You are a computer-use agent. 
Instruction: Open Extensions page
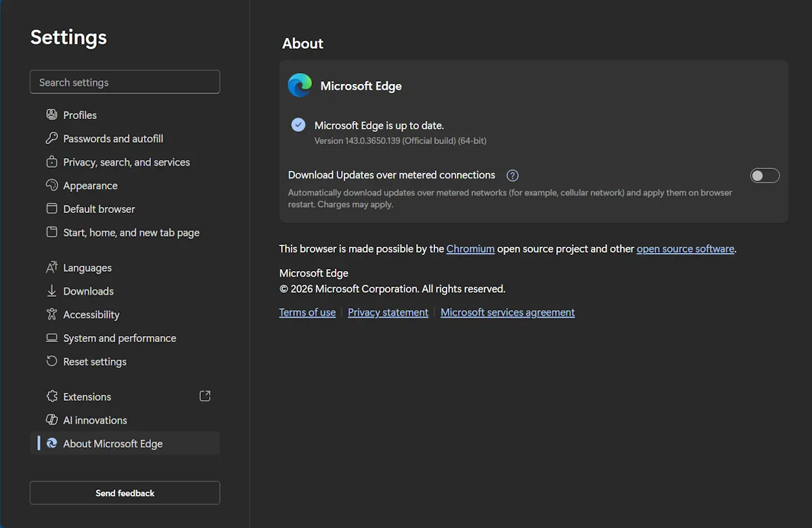pyautogui.click(x=125, y=397)
